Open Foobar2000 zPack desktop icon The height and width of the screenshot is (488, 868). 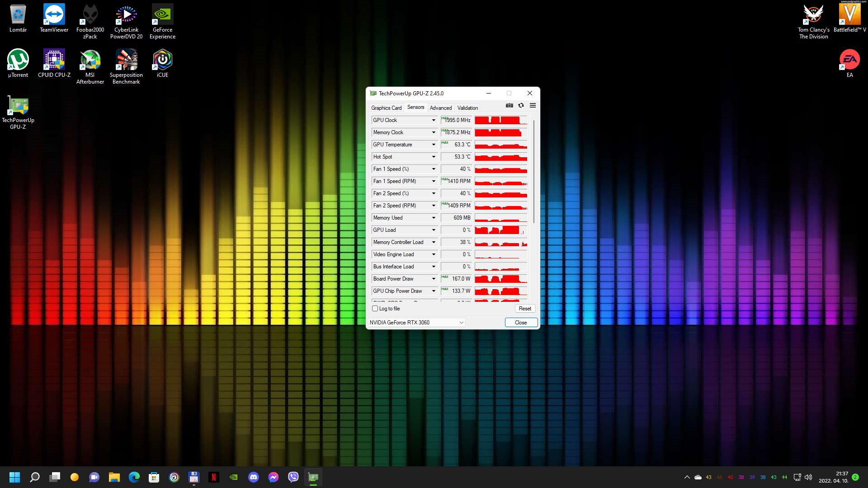(x=90, y=22)
